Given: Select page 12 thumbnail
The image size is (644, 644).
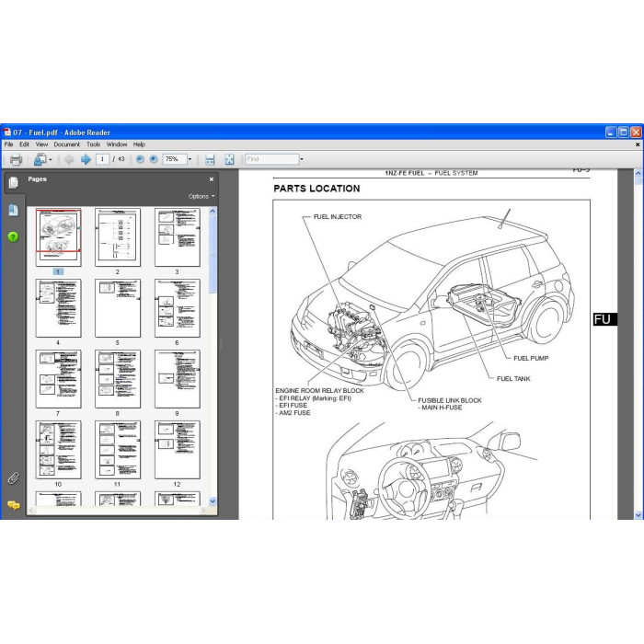Looking at the screenshot, I should [x=177, y=449].
